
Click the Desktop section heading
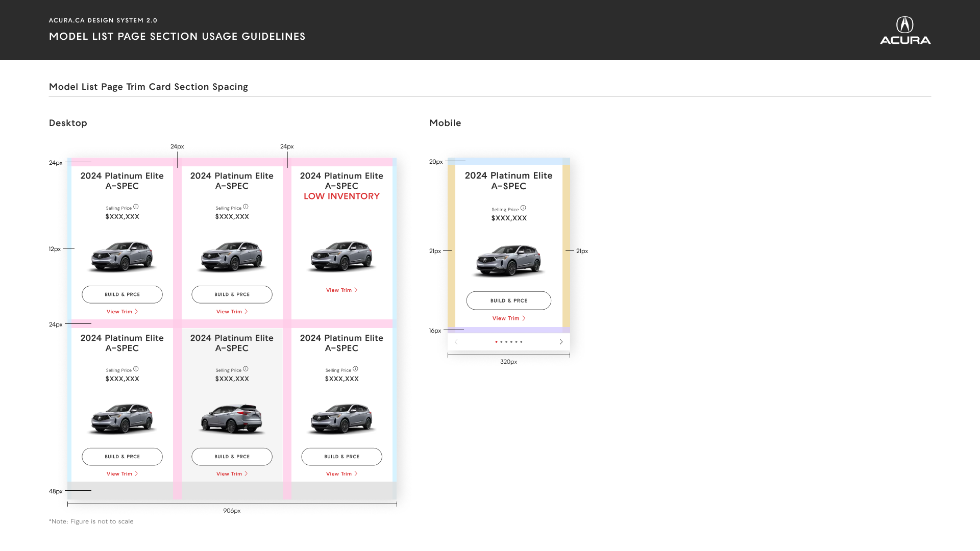tap(68, 123)
